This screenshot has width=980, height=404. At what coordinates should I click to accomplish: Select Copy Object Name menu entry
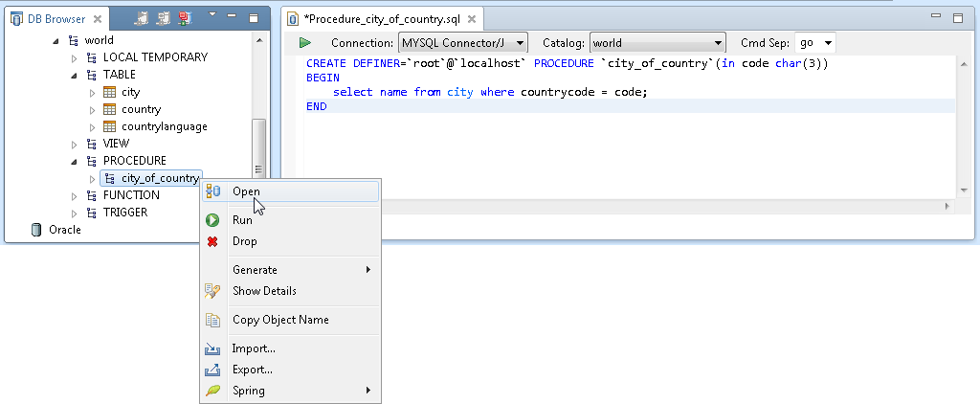pos(279,320)
